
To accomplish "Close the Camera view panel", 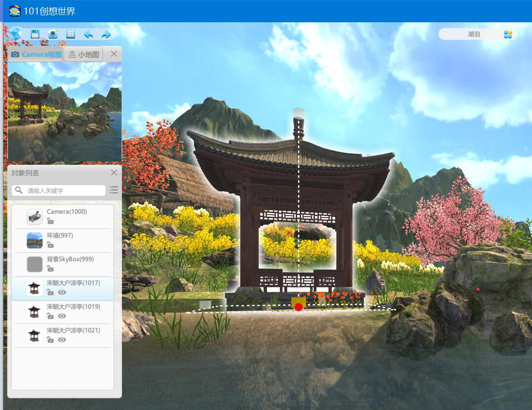I will click(x=114, y=54).
